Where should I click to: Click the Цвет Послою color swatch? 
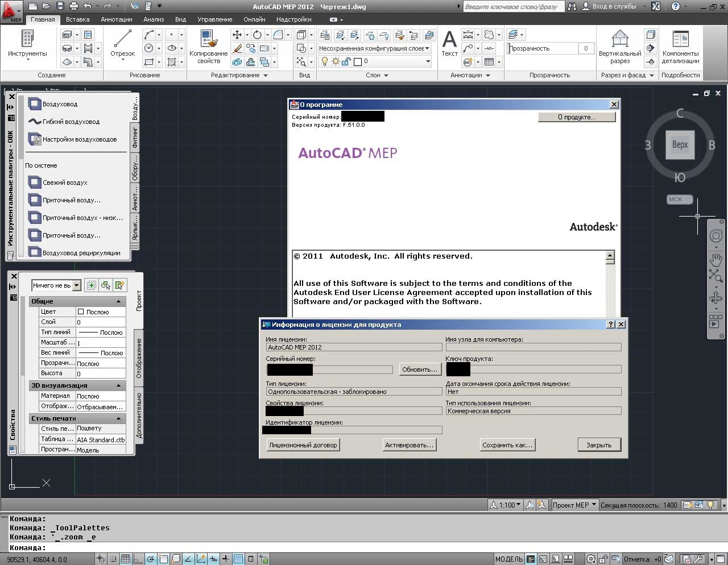coord(81,312)
